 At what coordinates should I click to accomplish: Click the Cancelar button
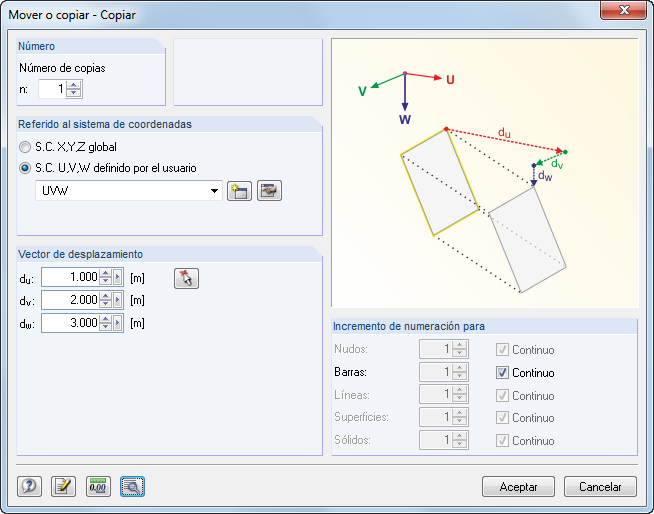tap(600, 486)
